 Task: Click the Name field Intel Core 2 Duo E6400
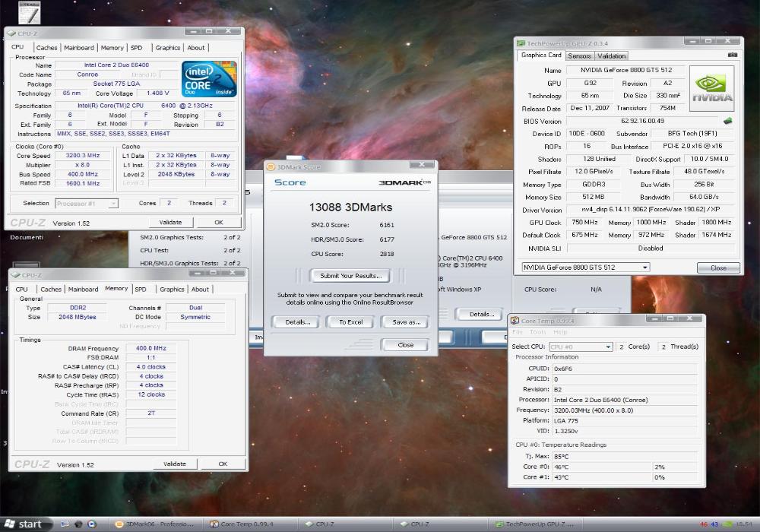[x=116, y=65]
